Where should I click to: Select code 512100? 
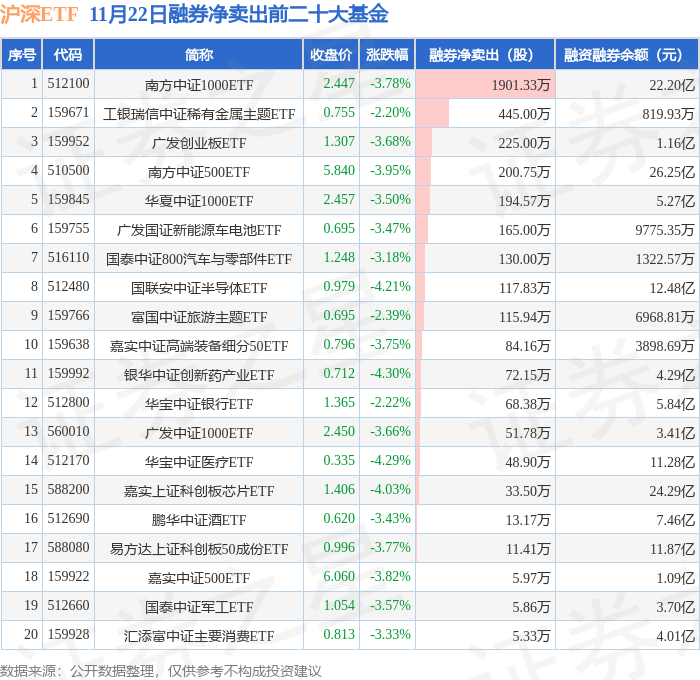click(68, 83)
